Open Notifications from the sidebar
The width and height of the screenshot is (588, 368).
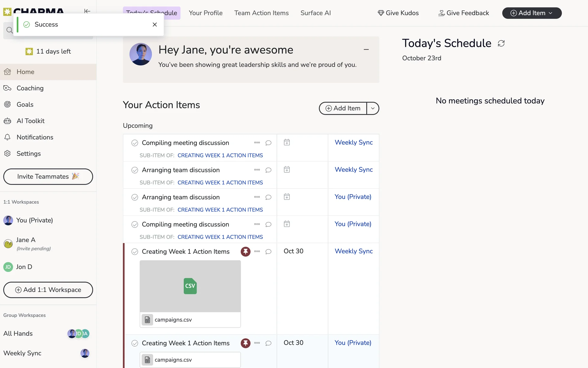point(35,137)
